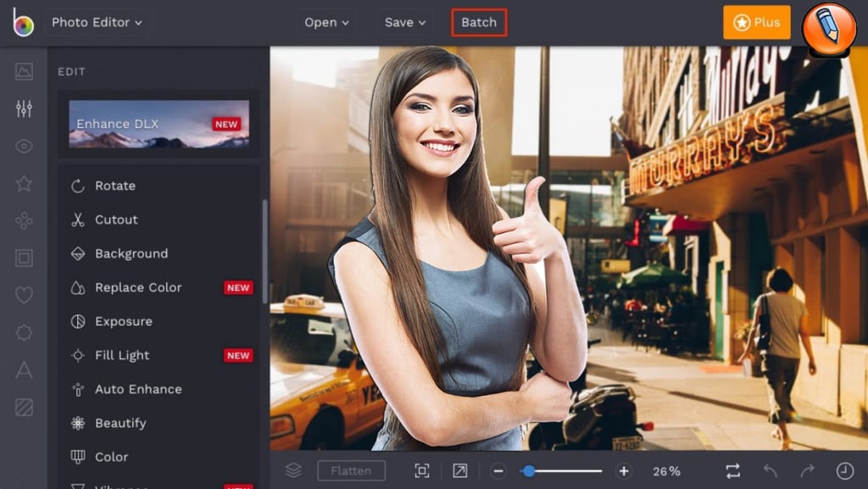Expand the Save menu
Screen dimensions: 868x489
tap(404, 23)
